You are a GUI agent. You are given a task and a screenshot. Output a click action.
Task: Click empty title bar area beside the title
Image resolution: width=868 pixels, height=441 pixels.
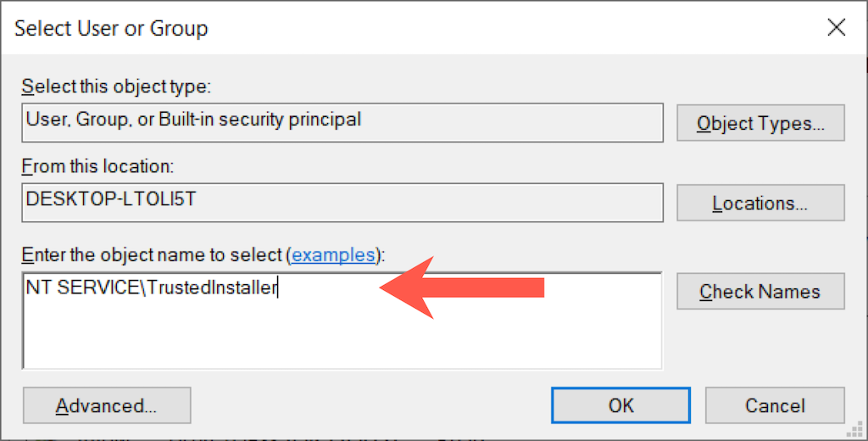tap(509, 29)
